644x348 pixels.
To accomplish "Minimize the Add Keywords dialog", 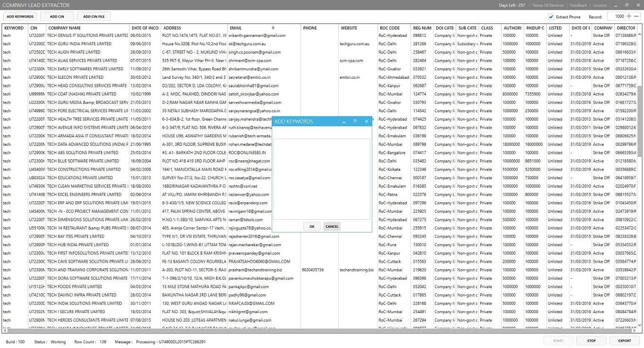I will click(x=344, y=121).
